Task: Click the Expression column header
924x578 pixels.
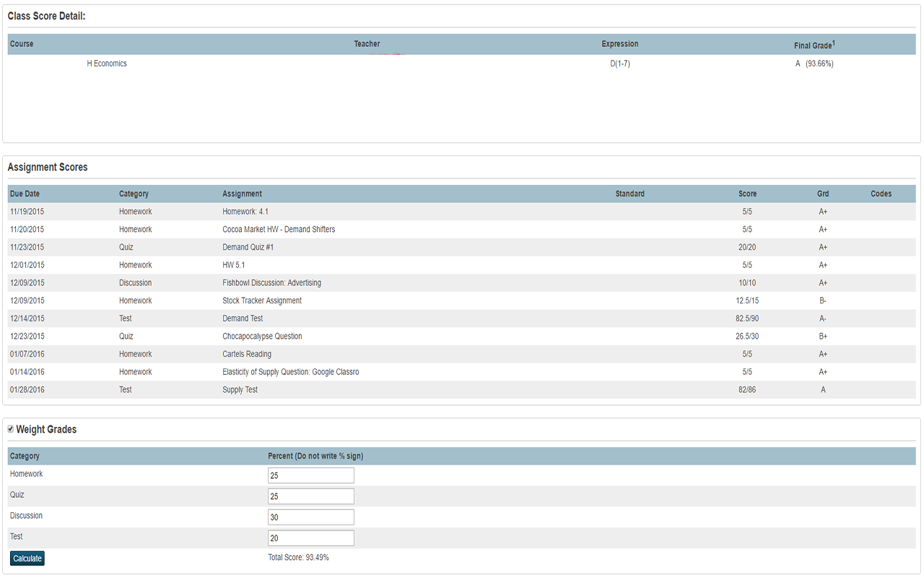Action: click(x=620, y=44)
